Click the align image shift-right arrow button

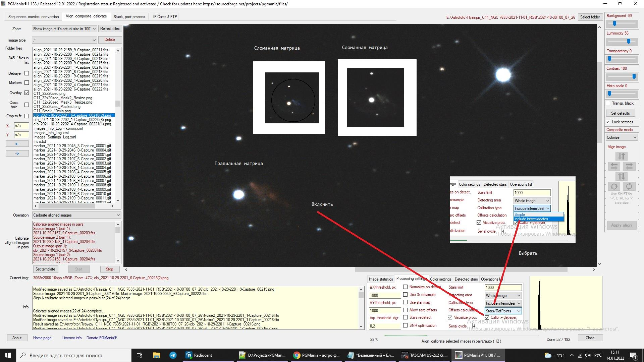[629, 166]
